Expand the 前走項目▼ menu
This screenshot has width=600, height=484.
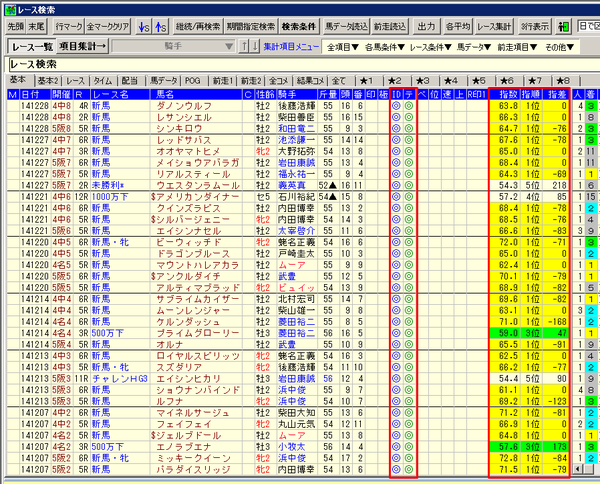(x=517, y=47)
